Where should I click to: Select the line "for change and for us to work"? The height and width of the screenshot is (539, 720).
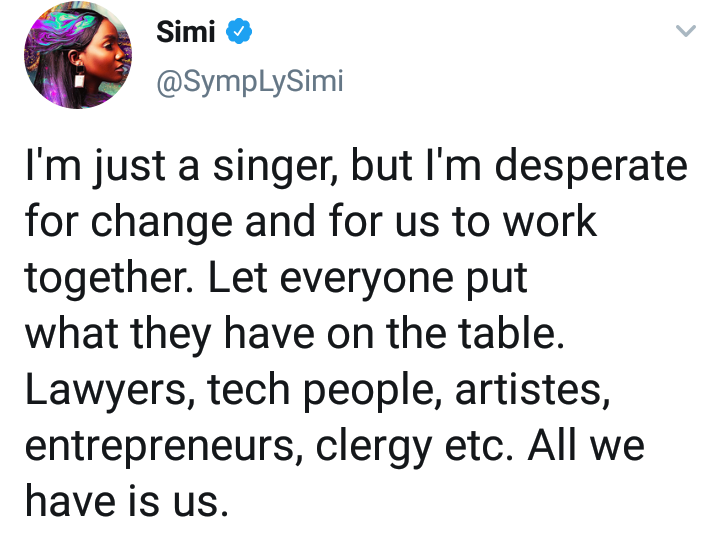[311, 222]
